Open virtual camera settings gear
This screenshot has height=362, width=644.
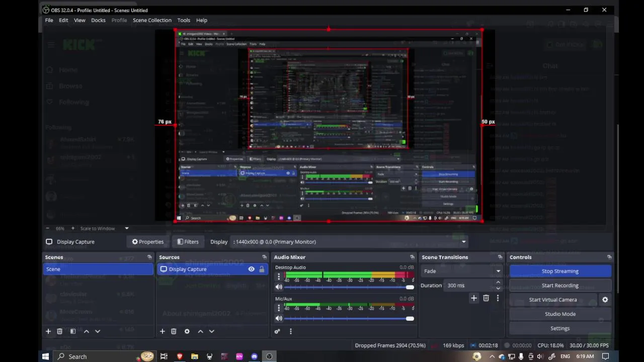pyautogui.click(x=605, y=300)
